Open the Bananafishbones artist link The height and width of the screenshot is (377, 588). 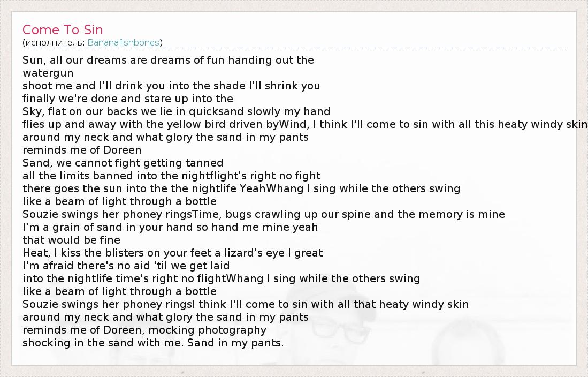(x=123, y=42)
